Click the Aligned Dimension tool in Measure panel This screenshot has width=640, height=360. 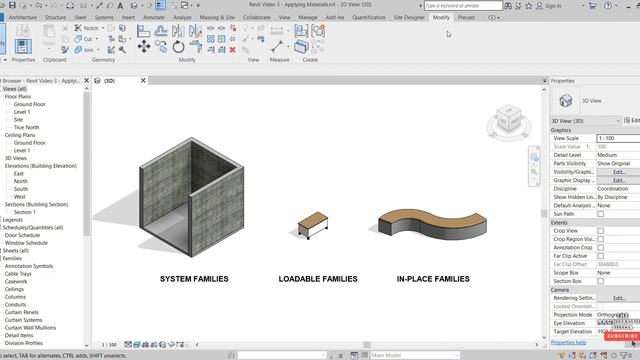[x=276, y=31]
